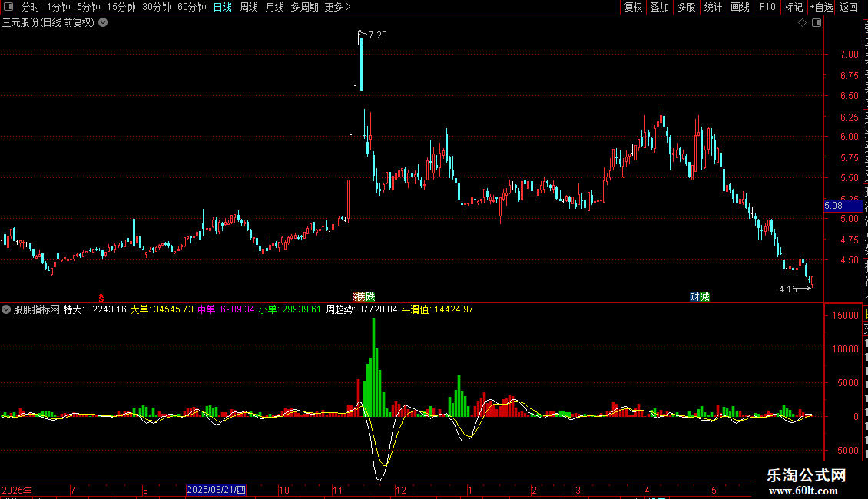This screenshot has height=499, width=868.
Task: Switch to 月线 monthly chart
Action: pos(274,7)
